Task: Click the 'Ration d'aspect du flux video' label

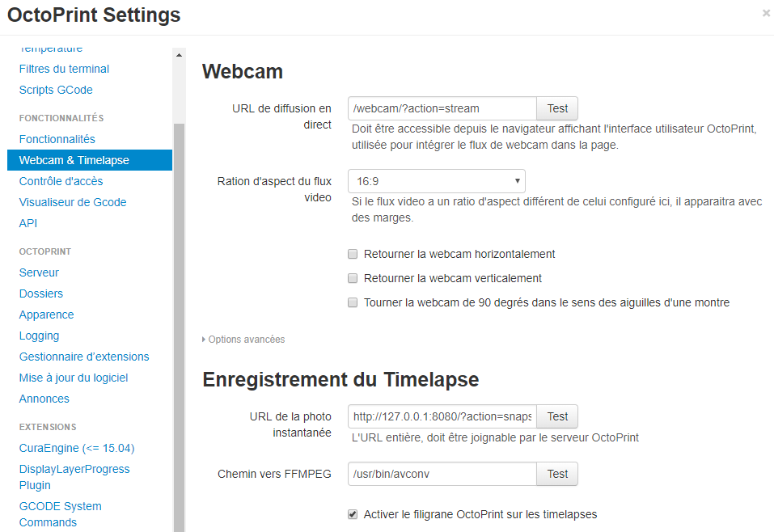Action: (x=274, y=189)
